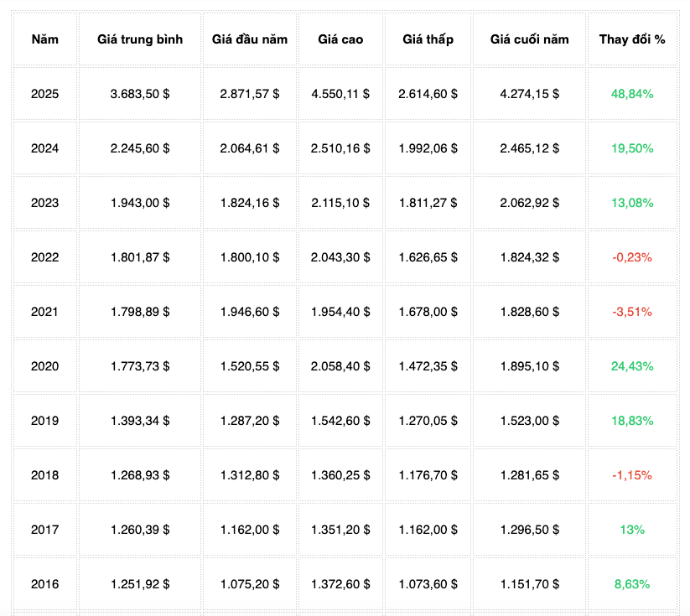This screenshot has width=690, height=616.
Task: Select the -3,51% change value
Action: [x=631, y=312]
